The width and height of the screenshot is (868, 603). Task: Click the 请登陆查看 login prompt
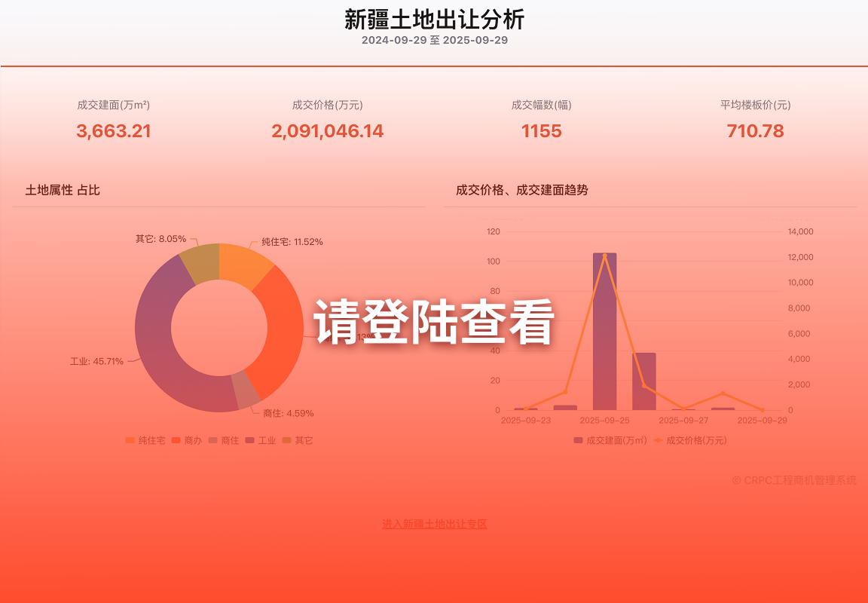(434, 323)
